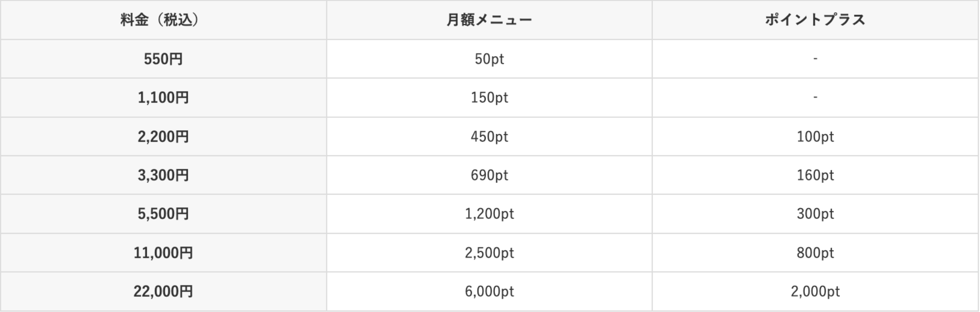This screenshot has height=312, width=980.
Task: Select the 2,200円 price cell
Action: pos(163,136)
